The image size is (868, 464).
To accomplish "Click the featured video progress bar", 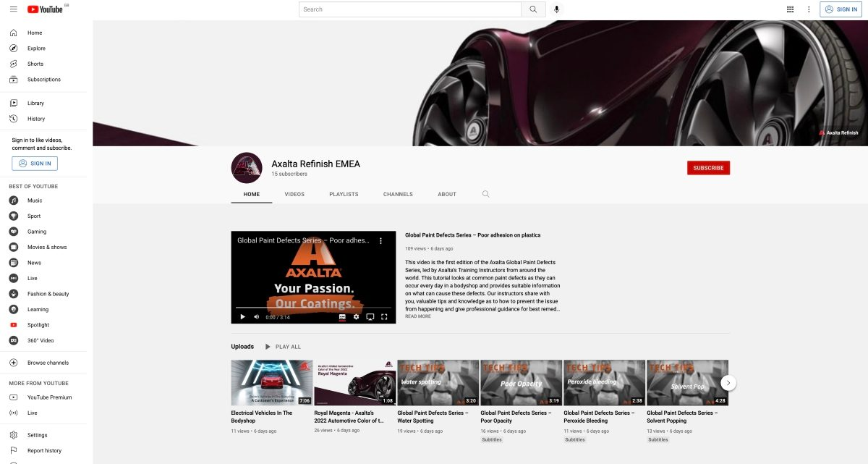I will pyautogui.click(x=313, y=308).
